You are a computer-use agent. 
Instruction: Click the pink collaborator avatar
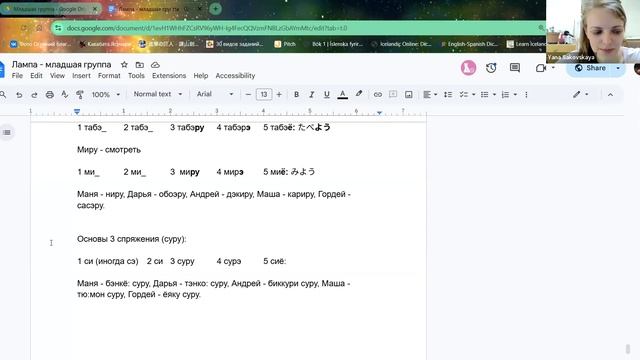pos(468,68)
